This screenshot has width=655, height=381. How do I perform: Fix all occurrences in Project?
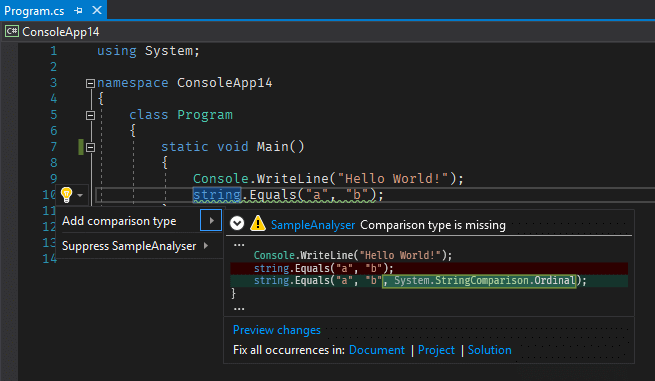(x=436, y=350)
